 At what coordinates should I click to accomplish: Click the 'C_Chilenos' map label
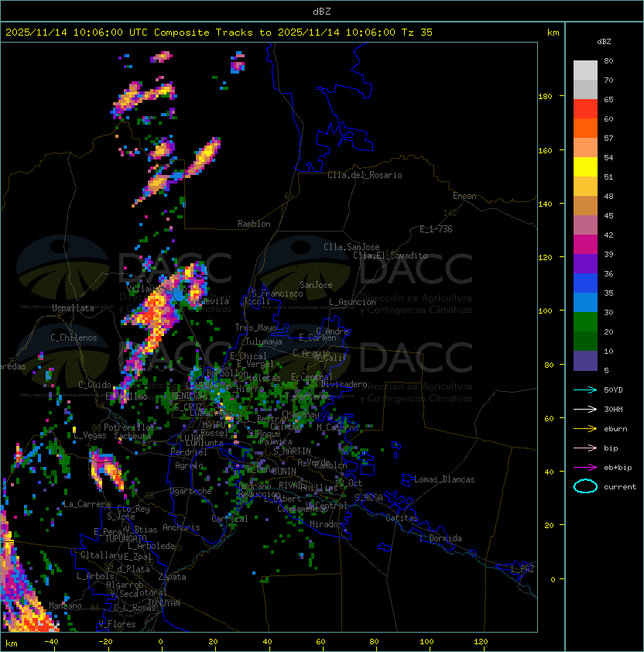(x=74, y=338)
